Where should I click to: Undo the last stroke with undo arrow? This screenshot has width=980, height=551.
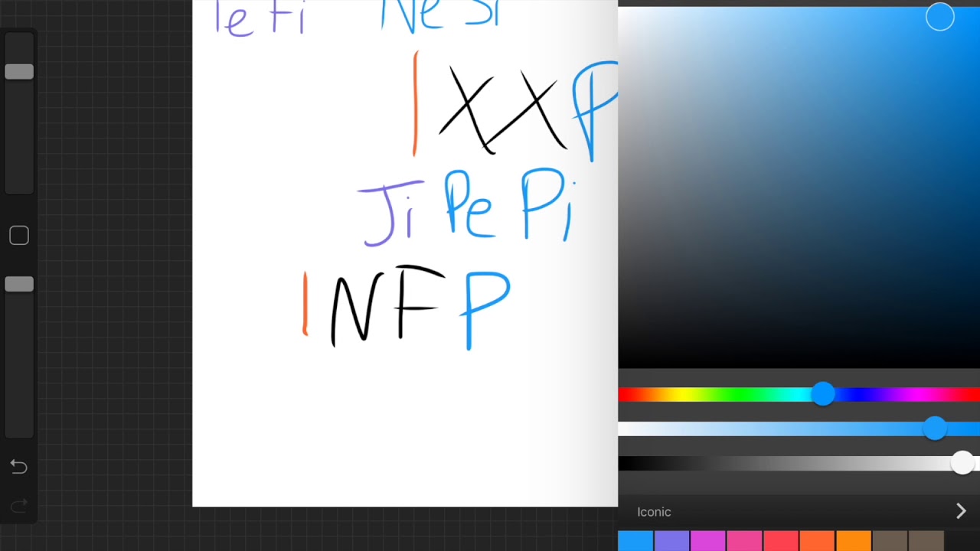[19, 467]
